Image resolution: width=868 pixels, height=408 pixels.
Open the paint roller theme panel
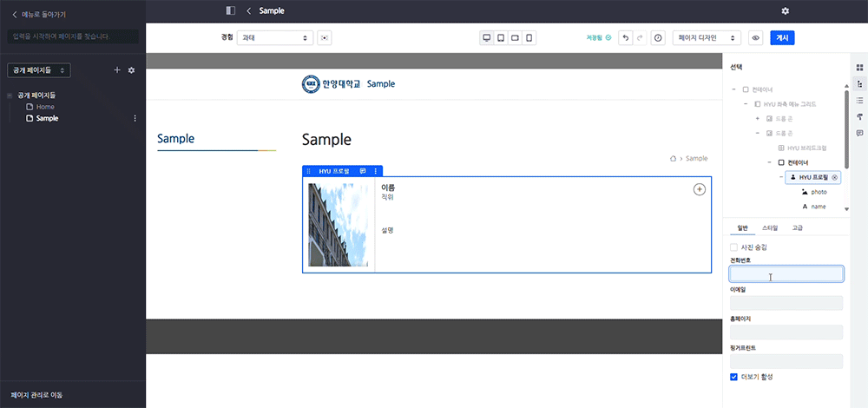[859, 116]
